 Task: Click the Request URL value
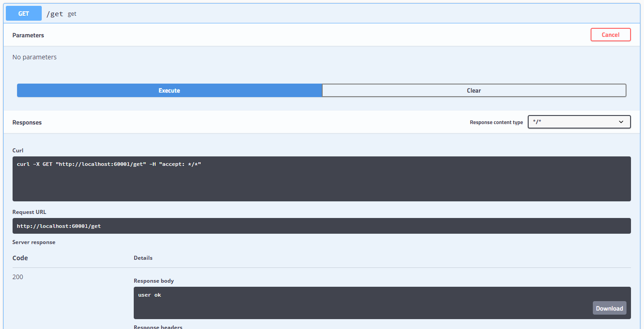tap(59, 226)
